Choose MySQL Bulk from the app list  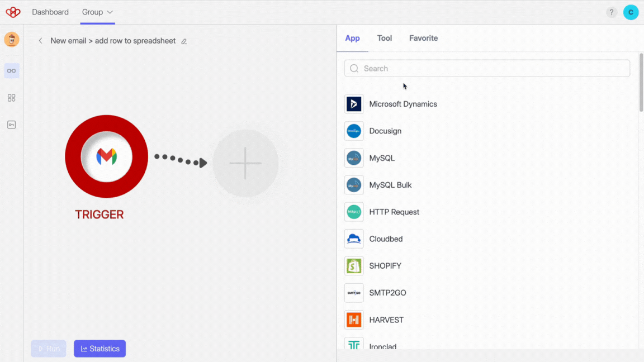[390, 185]
